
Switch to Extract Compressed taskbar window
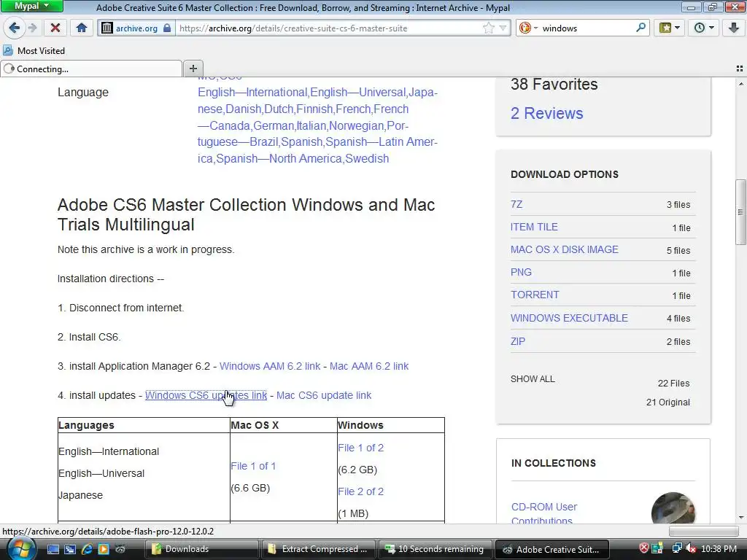pos(319,549)
